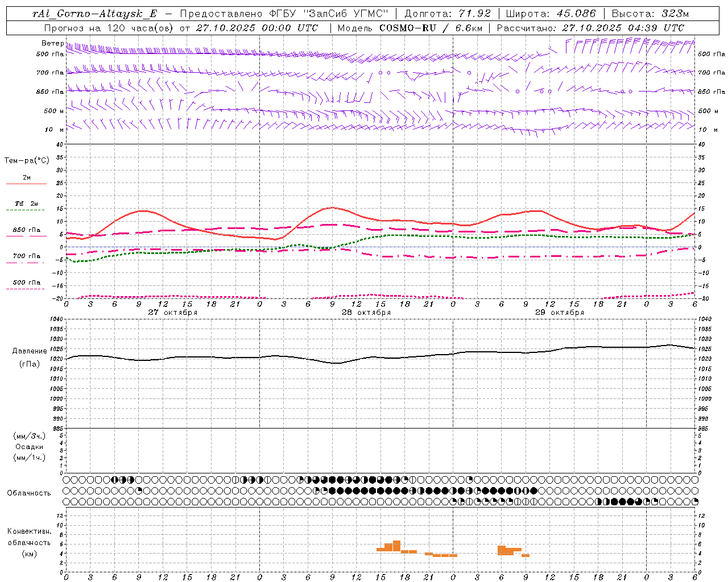The width and height of the screenshot is (728, 582).
Task: Click the 29 октября date label
Action: click(560, 313)
